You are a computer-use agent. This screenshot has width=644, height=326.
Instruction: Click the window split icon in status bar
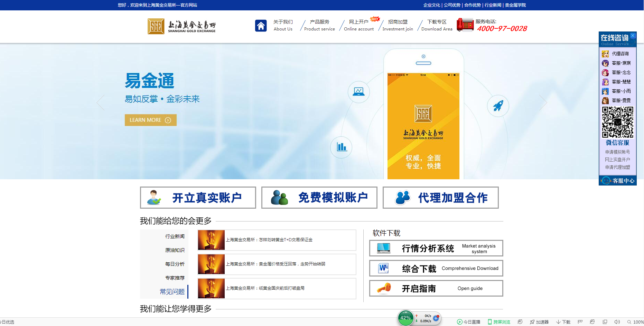click(x=605, y=322)
